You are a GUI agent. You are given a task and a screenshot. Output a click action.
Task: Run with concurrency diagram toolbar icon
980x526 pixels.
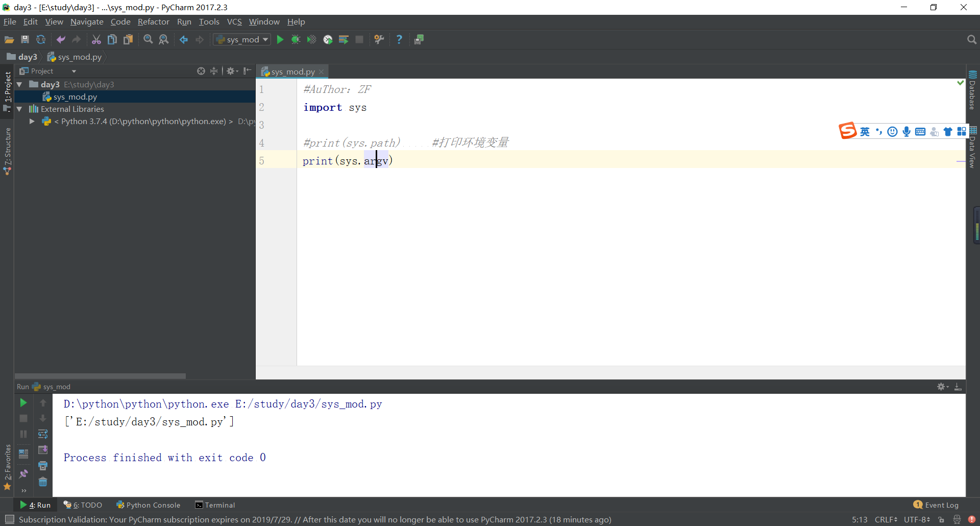tap(344, 39)
